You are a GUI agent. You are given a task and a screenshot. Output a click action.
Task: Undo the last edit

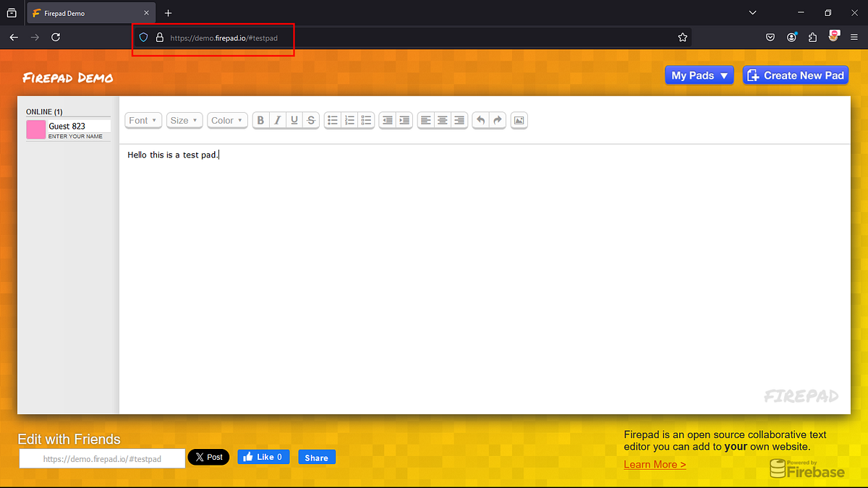coord(480,120)
